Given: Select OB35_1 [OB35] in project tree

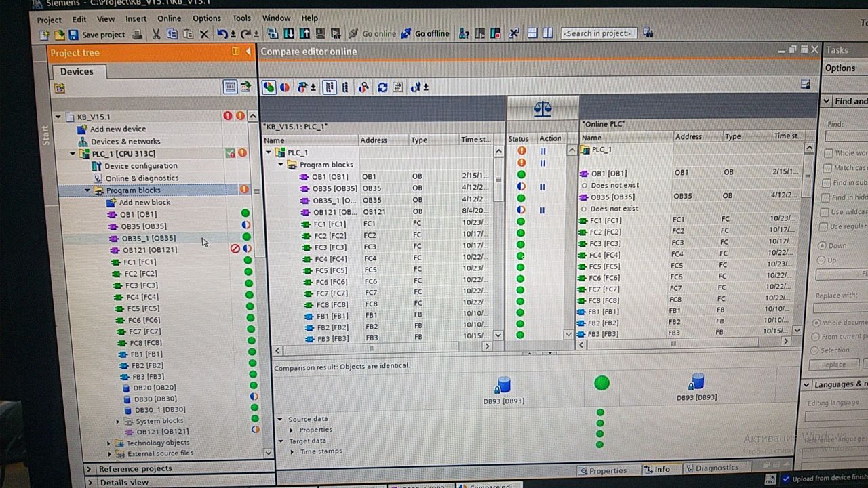Looking at the screenshot, I should tap(148, 239).
